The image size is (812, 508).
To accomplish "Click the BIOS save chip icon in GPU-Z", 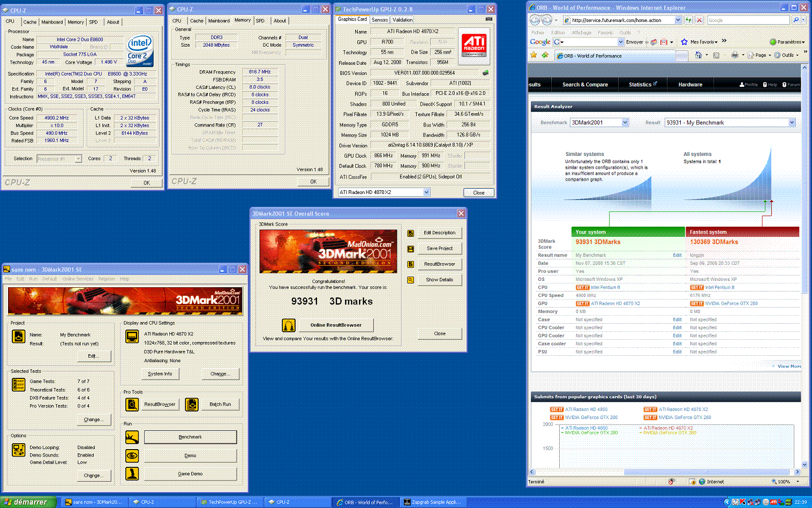I will click(485, 73).
